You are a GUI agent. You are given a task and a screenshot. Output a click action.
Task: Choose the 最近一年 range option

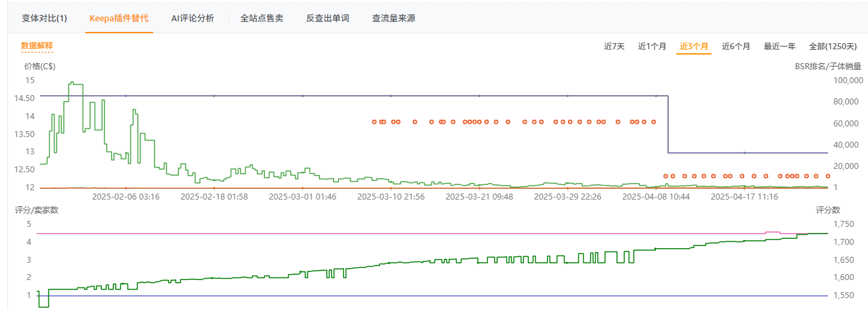(779, 47)
